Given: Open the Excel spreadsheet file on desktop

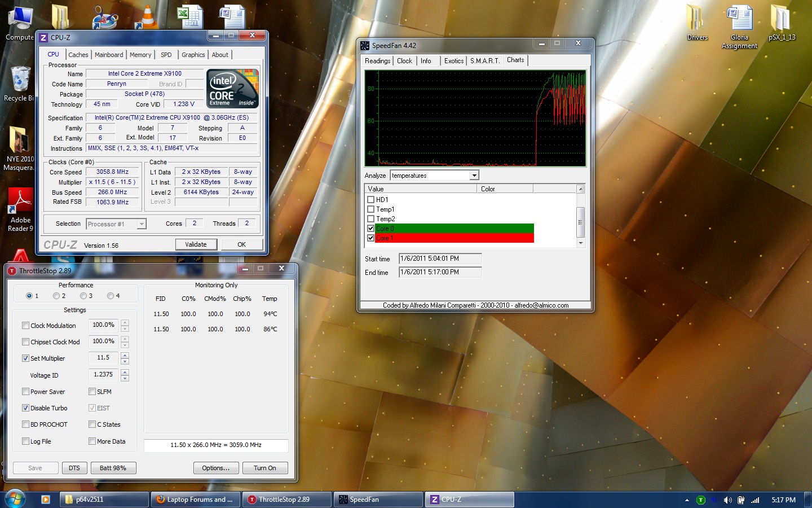Looking at the screenshot, I should tap(190, 17).
